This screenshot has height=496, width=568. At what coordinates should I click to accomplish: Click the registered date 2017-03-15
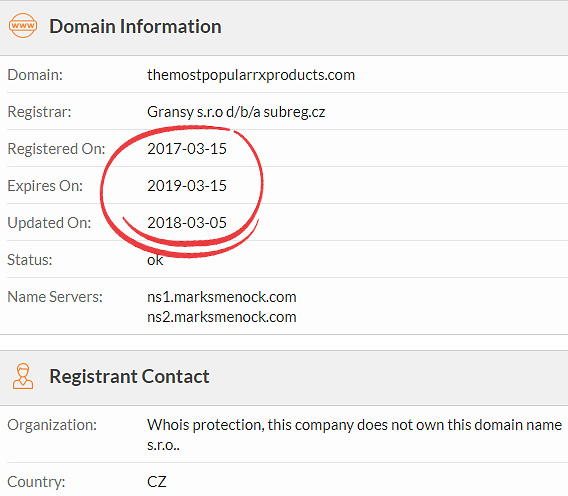point(187,149)
